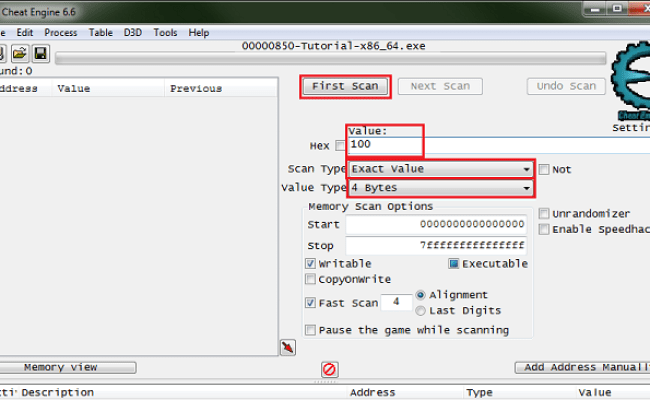Toggle the Hex checkbox

tap(340, 145)
